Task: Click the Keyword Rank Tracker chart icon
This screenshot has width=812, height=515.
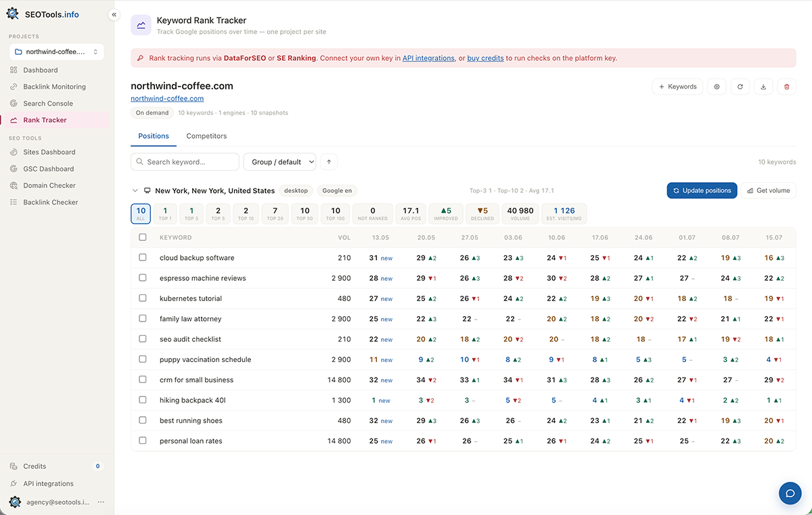Action: coord(141,25)
